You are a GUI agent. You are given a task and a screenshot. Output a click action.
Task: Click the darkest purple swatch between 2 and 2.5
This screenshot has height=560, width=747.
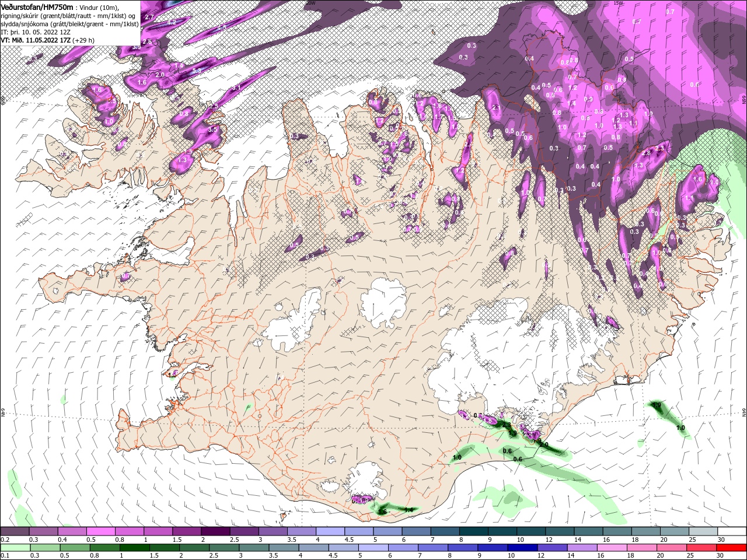215,531
